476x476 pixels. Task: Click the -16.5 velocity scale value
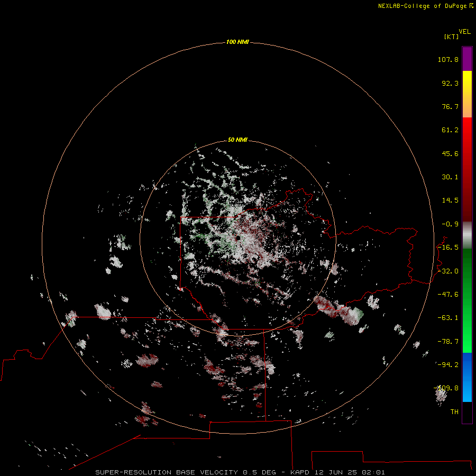click(x=448, y=248)
